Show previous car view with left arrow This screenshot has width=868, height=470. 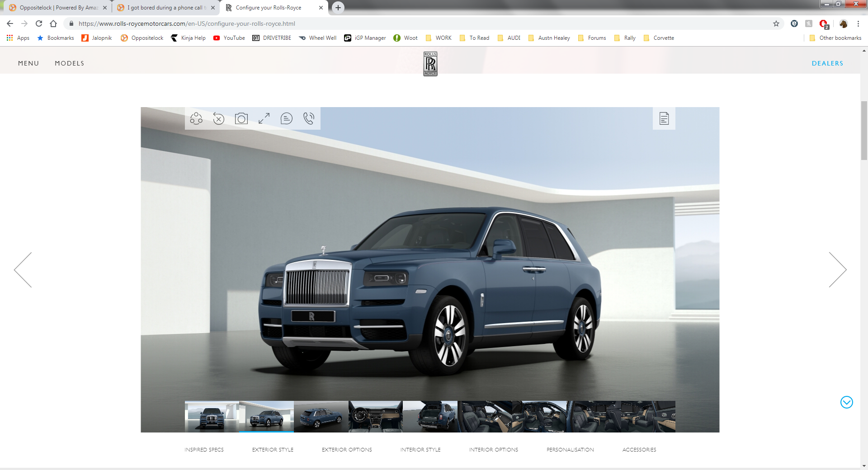23,270
